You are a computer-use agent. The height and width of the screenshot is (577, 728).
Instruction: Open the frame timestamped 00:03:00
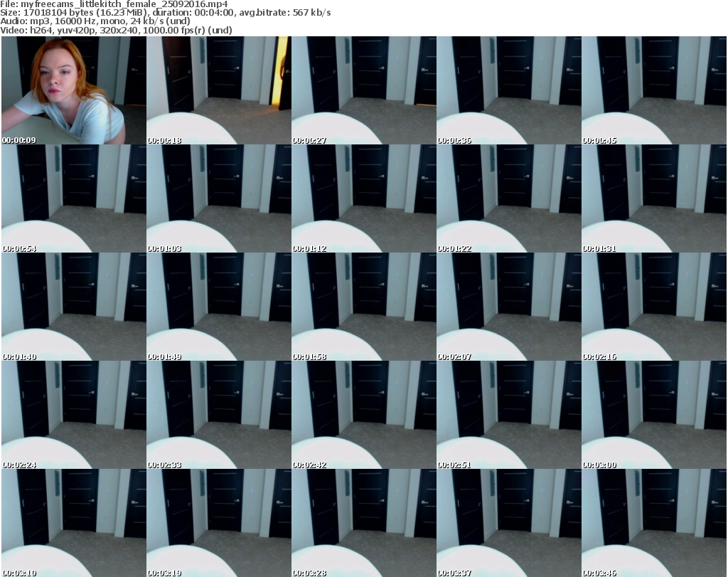[654, 414]
